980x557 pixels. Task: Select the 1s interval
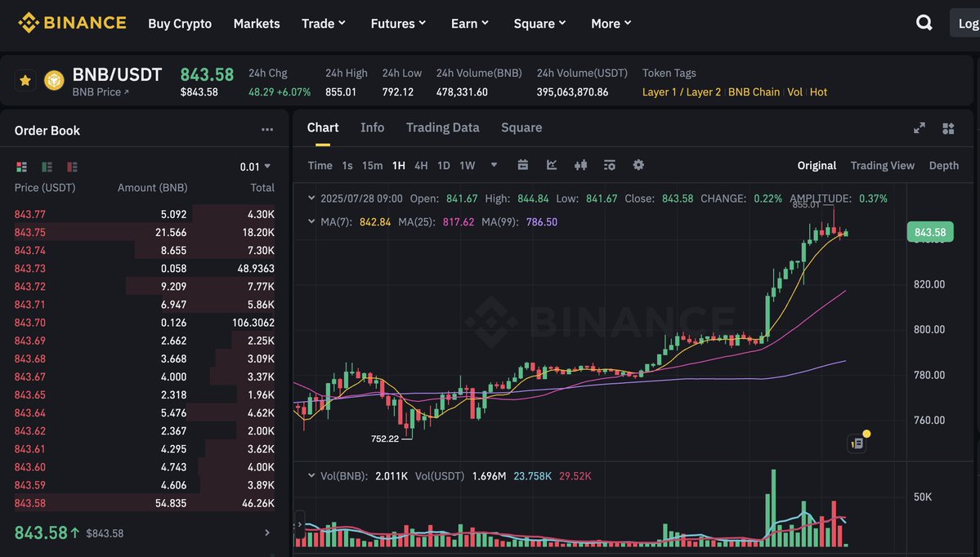347,166
